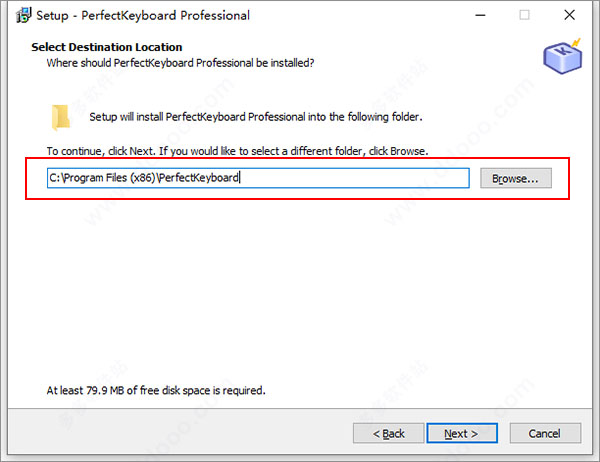Click the '79.9 MB of free disk space' notice

pos(156,390)
